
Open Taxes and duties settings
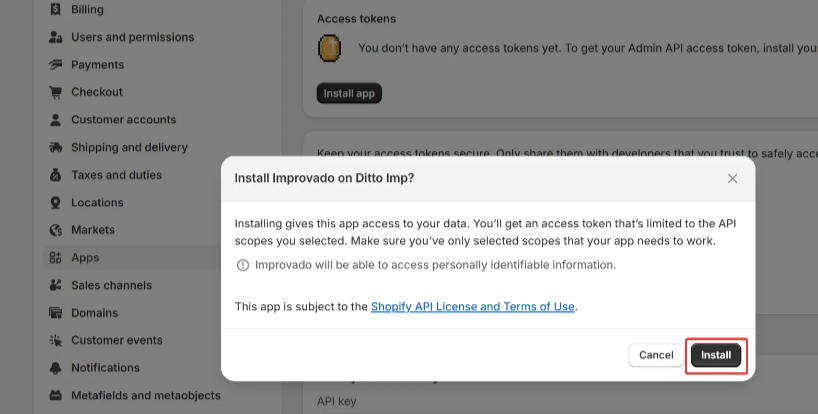click(116, 175)
